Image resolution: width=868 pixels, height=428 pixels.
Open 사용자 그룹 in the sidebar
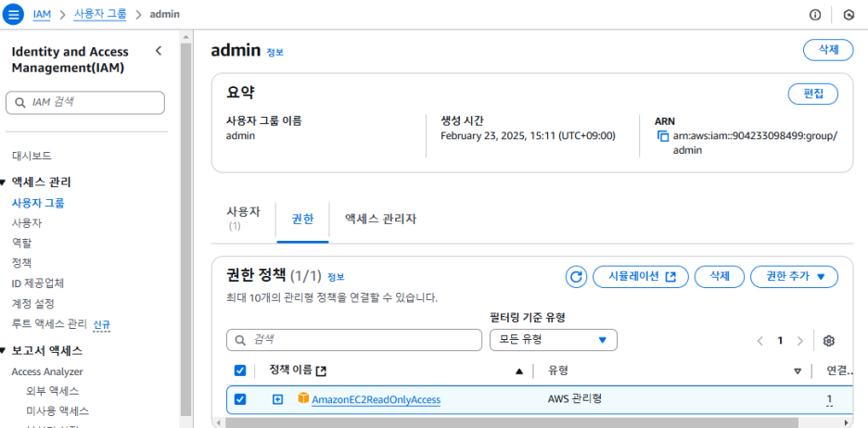38,203
